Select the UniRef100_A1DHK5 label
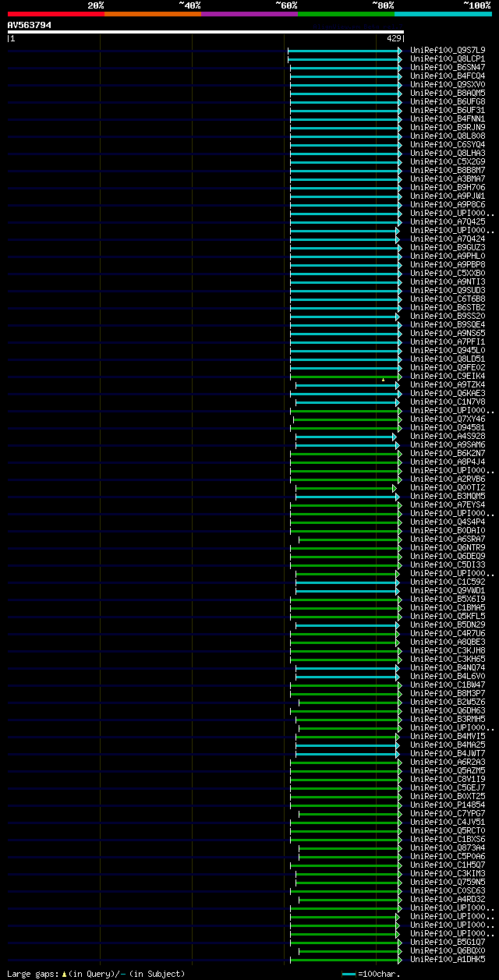Screen dimensions: 499x980 point(448,959)
